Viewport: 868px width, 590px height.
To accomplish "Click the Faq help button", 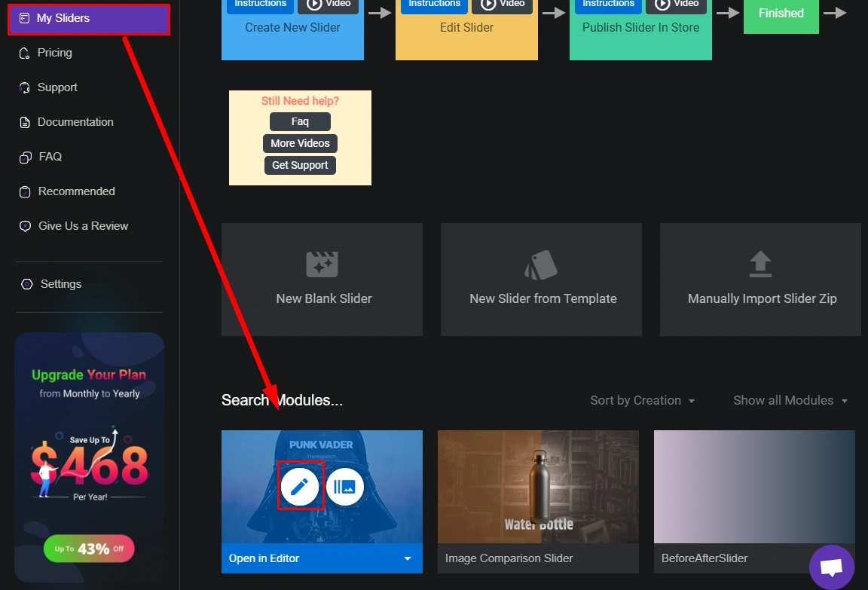I will [300, 122].
